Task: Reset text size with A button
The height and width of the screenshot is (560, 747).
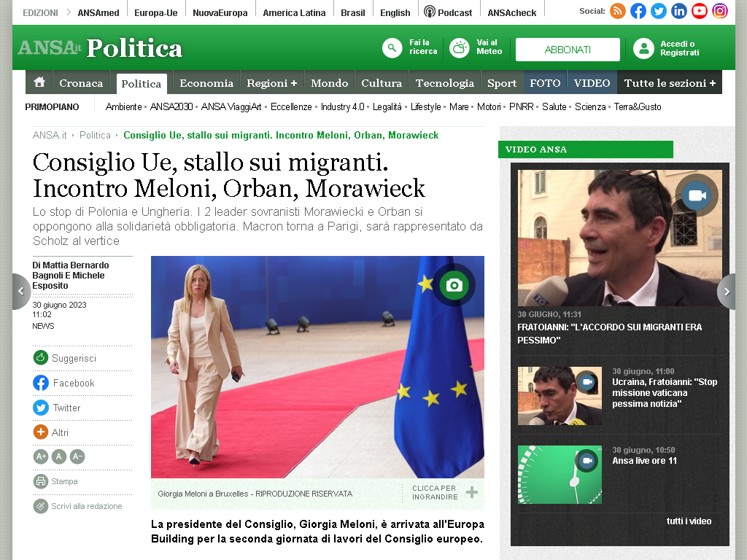Action: pos(59,456)
